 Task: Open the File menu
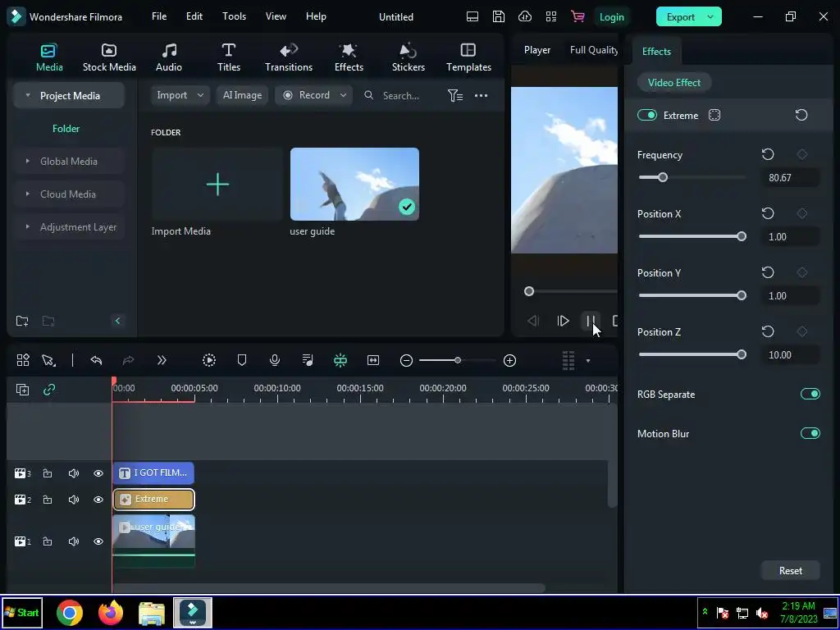159,16
